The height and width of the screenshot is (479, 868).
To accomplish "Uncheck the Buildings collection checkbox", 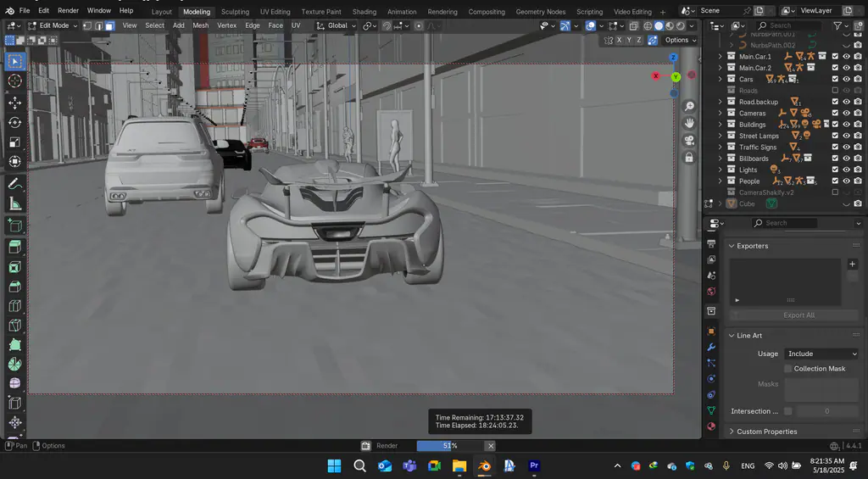I will coord(835,124).
